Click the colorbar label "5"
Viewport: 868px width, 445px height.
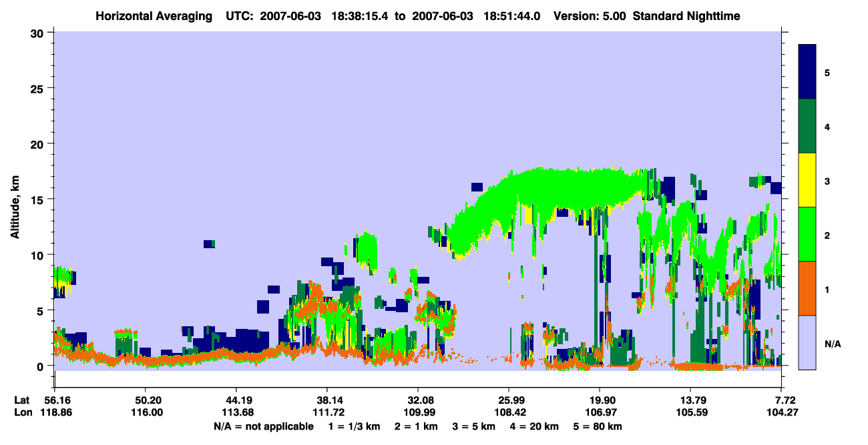coord(827,72)
